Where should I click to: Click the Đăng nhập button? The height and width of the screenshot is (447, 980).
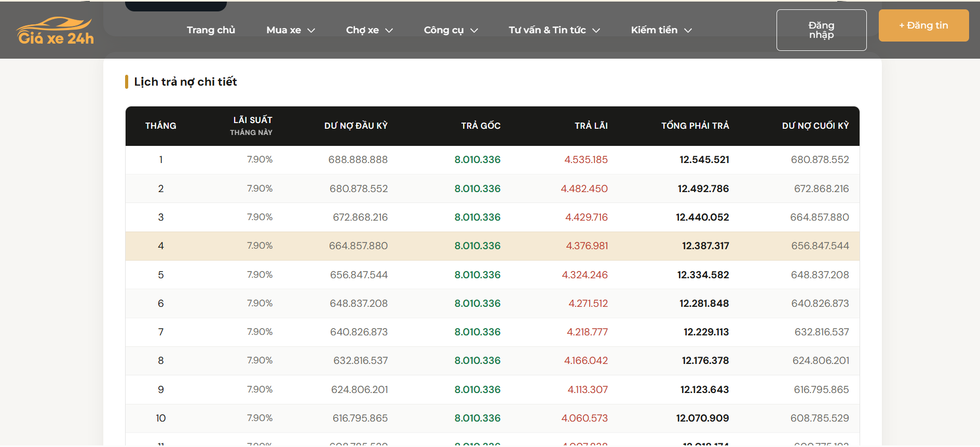(821, 30)
